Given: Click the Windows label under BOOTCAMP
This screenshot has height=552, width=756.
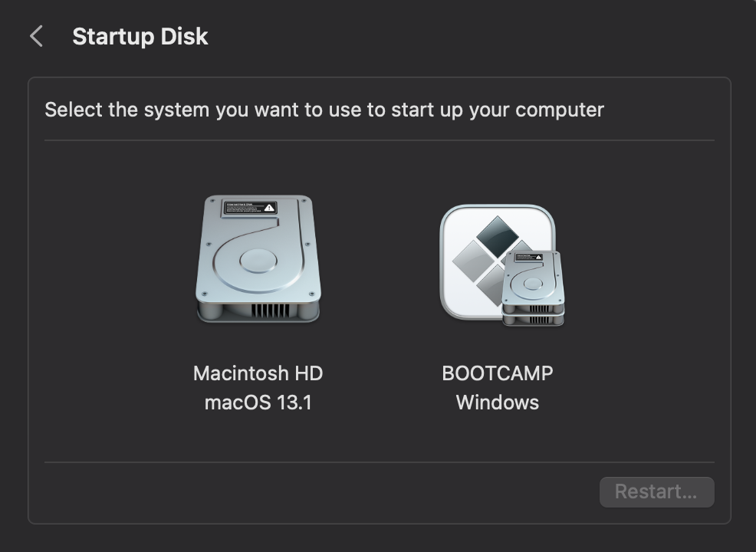Looking at the screenshot, I should [x=498, y=402].
